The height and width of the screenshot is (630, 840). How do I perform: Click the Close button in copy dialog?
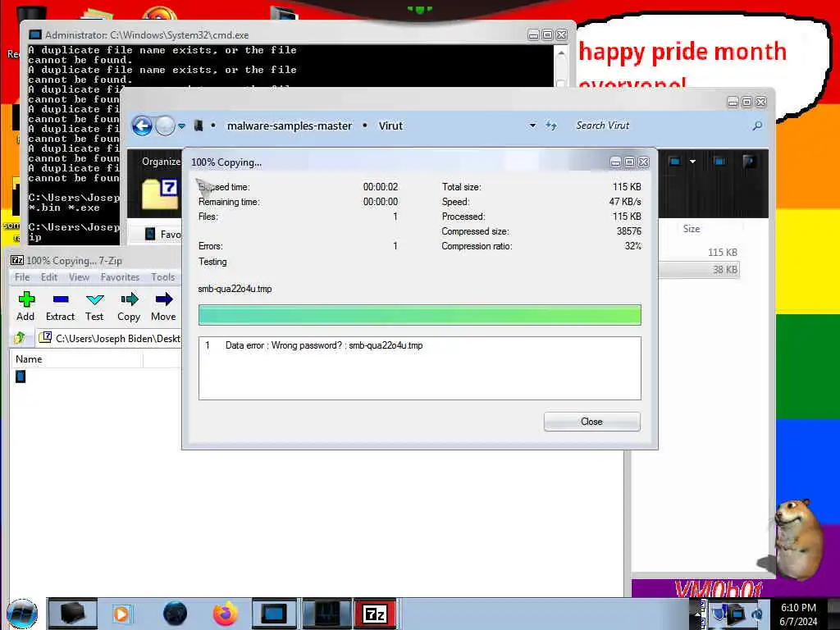592,422
